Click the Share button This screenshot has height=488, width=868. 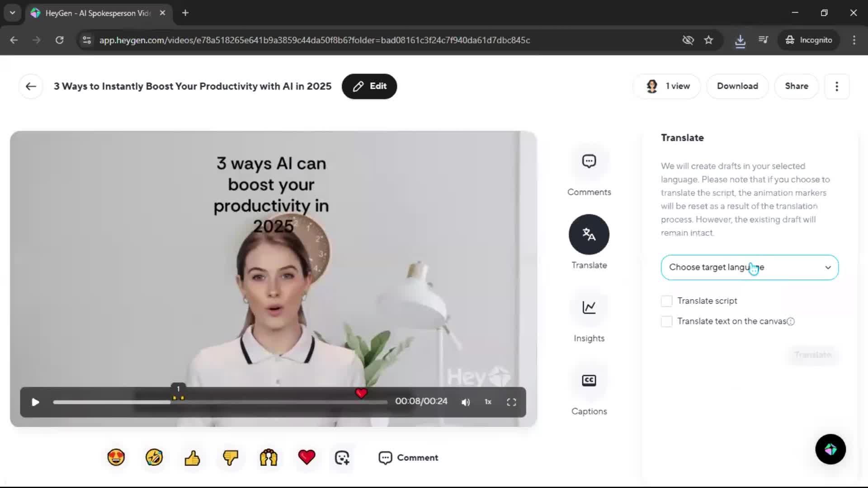pyautogui.click(x=796, y=86)
